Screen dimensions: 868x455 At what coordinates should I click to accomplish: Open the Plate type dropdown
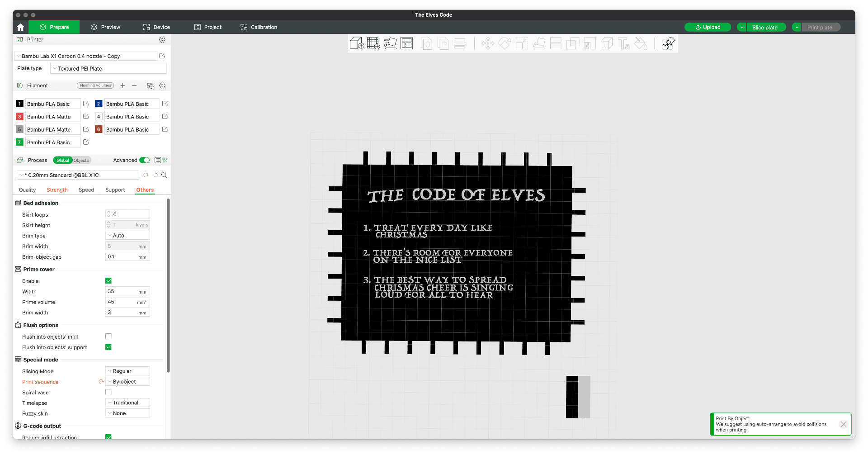[108, 69]
